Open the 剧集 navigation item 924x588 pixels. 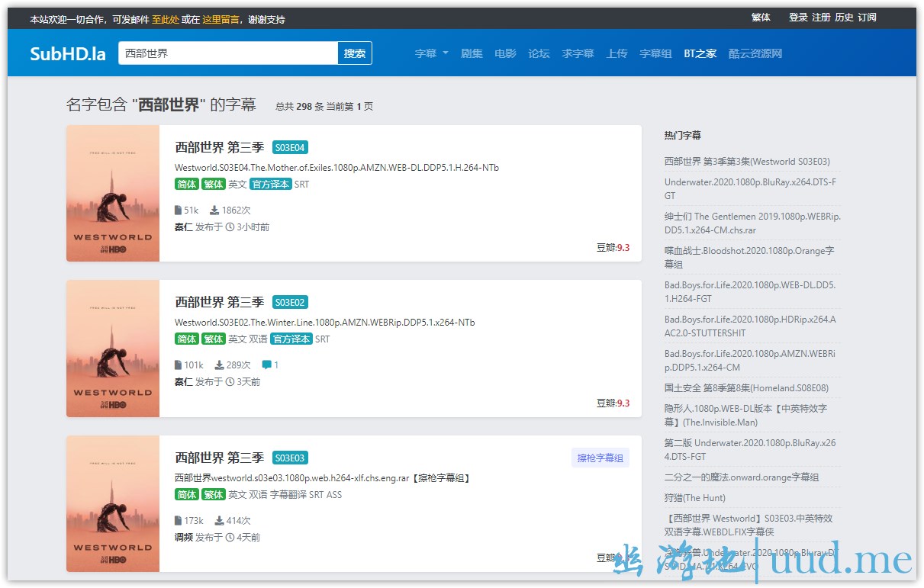(472, 53)
